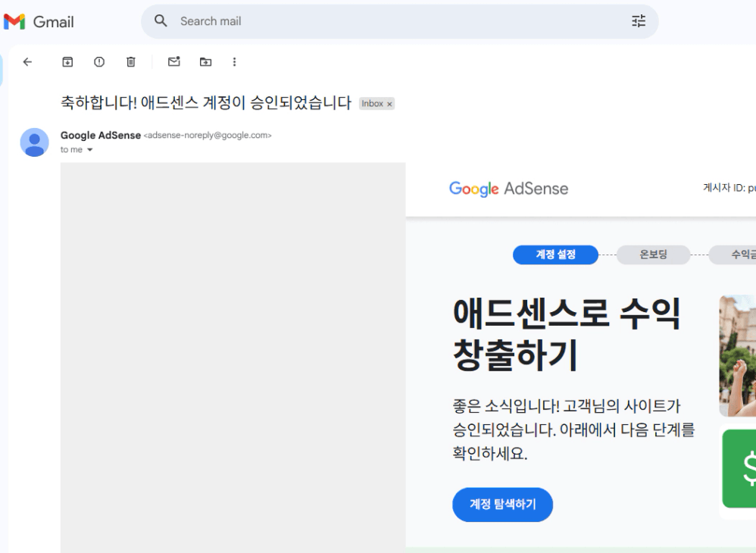Archive this AdSense email

pyautogui.click(x=67, y=62)
